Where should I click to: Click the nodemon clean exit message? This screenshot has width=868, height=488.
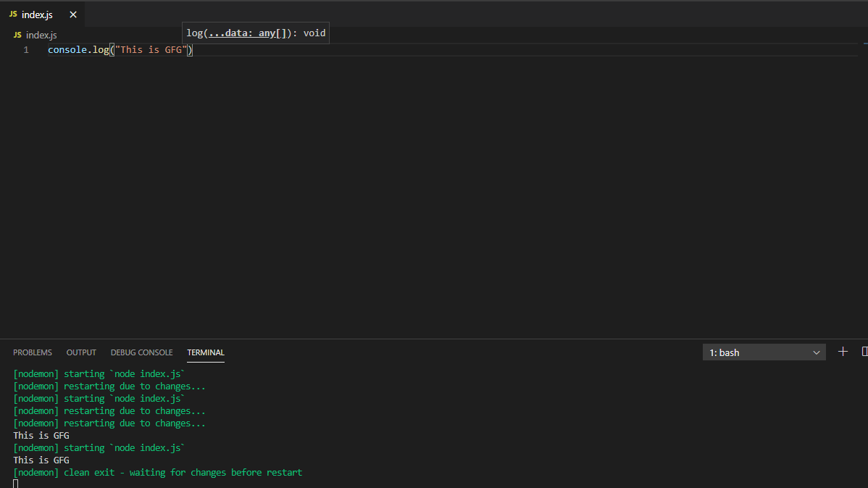pos(157,472)
